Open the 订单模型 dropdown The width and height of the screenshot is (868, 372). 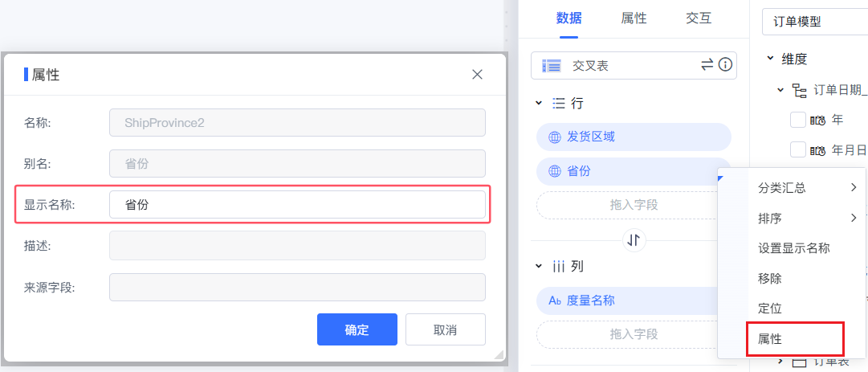(x=814, y=22)
